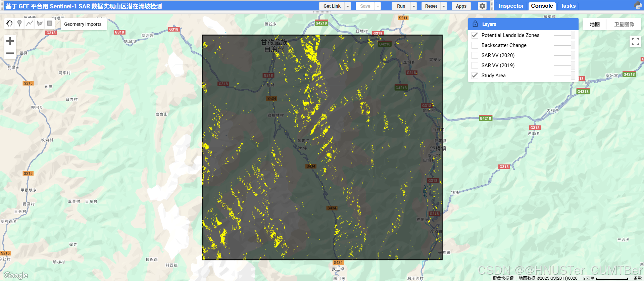Click the Layers lock icon
This screenshot has height=281, width=644.
[475, 24]
